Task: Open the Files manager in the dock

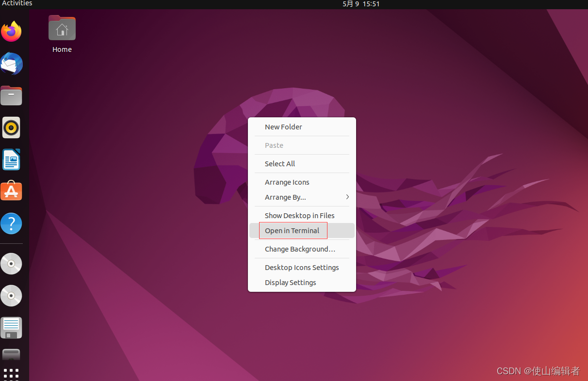Action: [11, 96]
